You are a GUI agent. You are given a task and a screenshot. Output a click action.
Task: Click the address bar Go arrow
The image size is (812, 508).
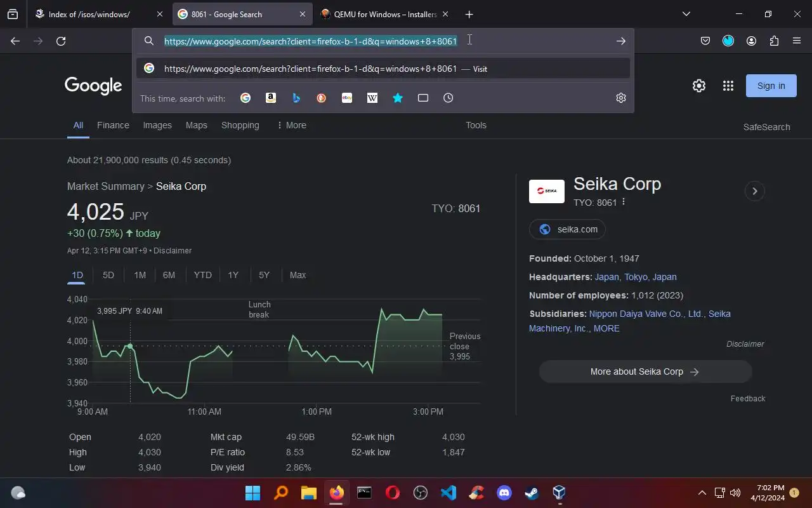pyautogui.click(x=620, y=41)
